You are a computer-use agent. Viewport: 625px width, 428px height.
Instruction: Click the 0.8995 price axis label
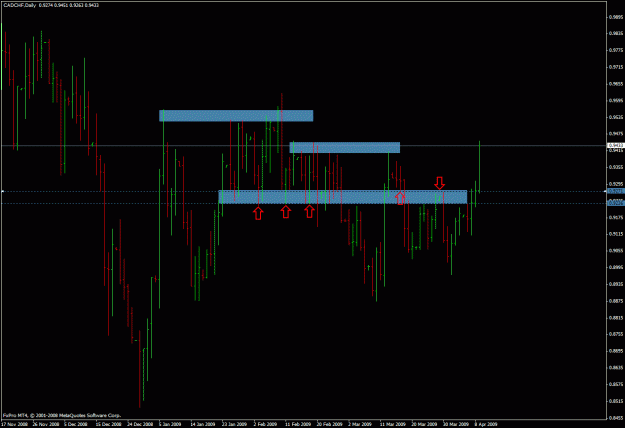point(616,267)
